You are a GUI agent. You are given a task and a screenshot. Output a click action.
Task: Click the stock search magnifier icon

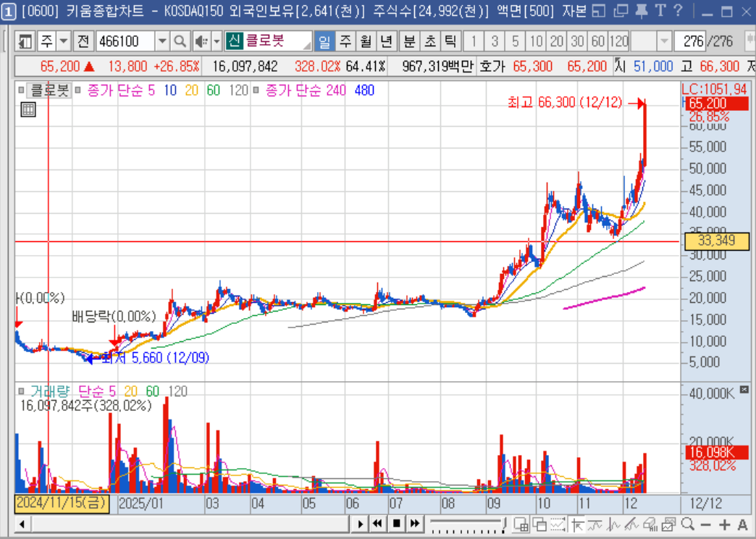point(180,42)
